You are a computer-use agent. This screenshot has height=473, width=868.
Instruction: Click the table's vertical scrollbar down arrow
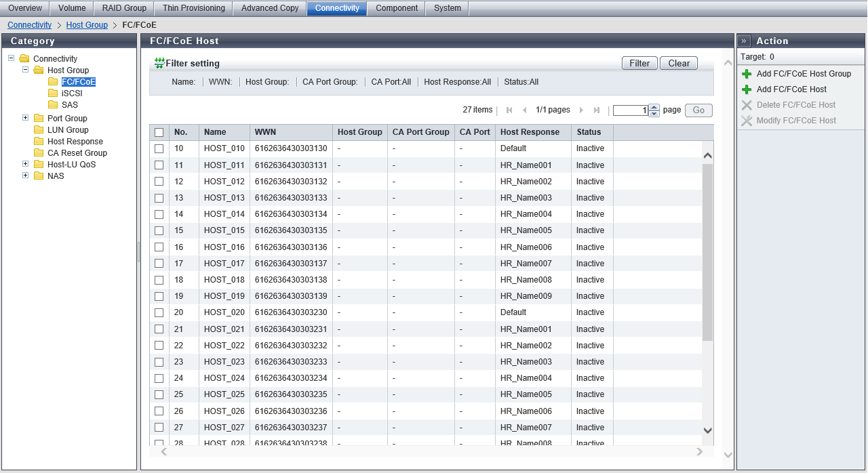coord(707,430)
